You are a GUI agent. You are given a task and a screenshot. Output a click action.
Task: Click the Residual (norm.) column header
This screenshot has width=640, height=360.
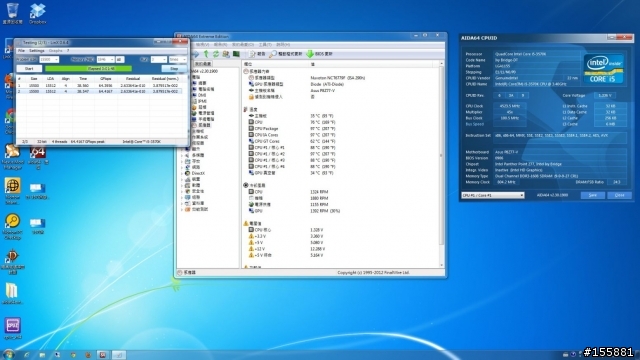click(165, 78)
